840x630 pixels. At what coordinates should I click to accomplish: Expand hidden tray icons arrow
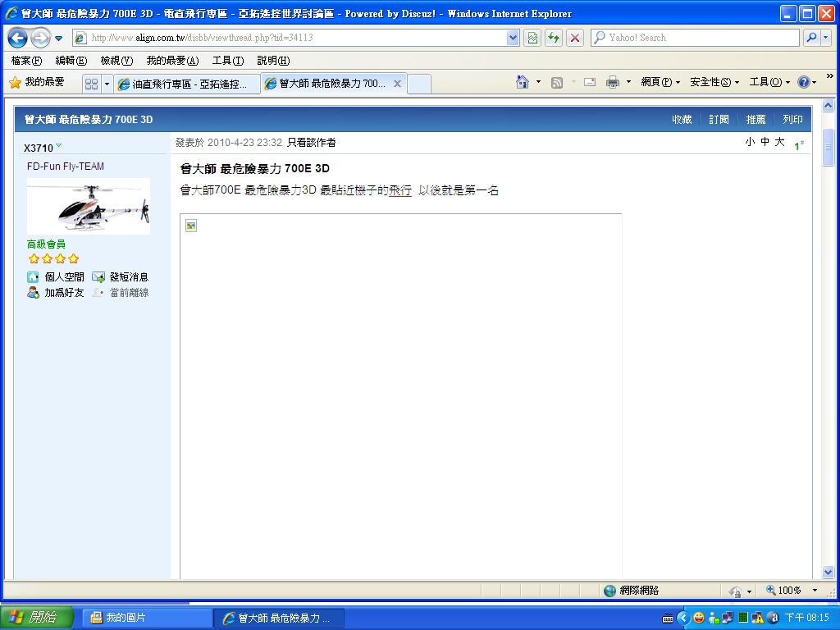(683, 618)
